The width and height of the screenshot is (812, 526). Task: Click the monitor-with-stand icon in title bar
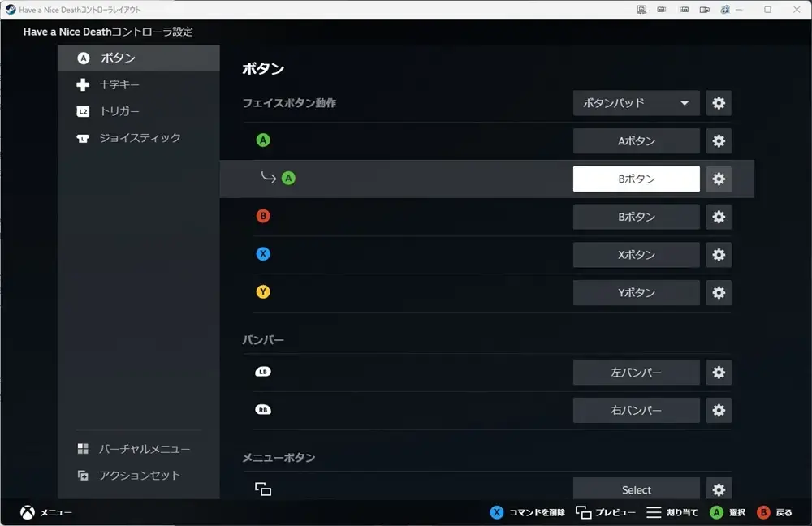tap(641, 9)
